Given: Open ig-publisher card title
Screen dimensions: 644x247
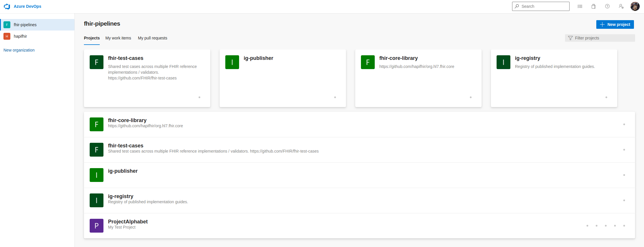Looking at the screenshot, I should [258, 58].
